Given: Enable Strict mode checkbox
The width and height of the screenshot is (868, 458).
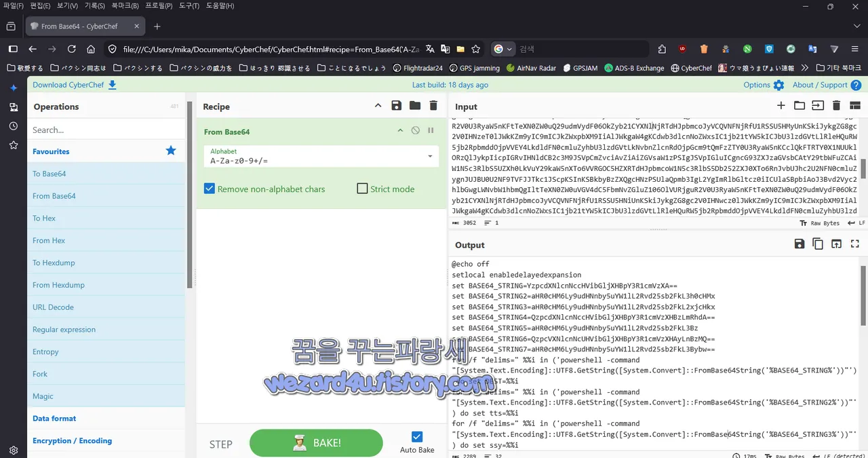Looking at the screenshot, I should pos(362,189).
